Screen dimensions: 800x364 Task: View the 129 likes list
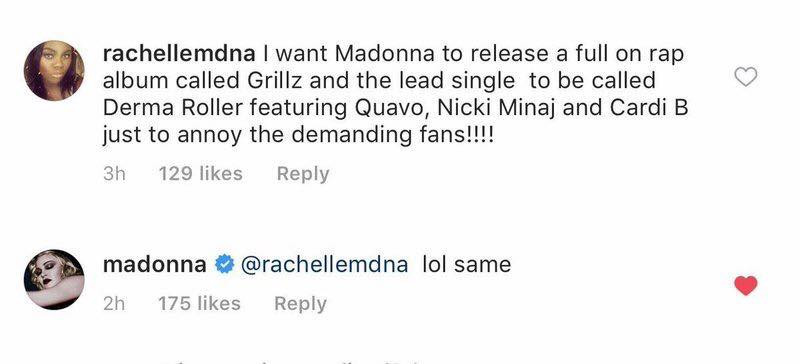(201, 174)
